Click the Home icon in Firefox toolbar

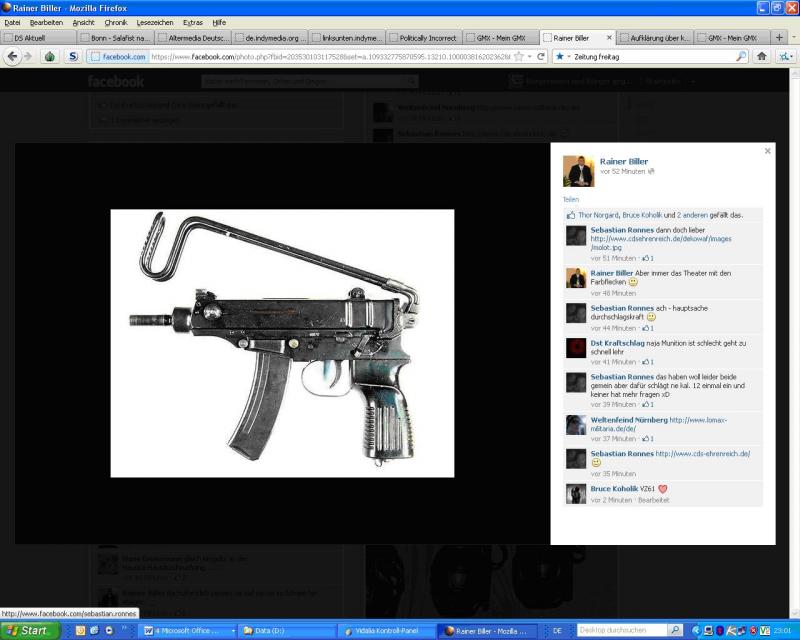(x=762, y=57)
